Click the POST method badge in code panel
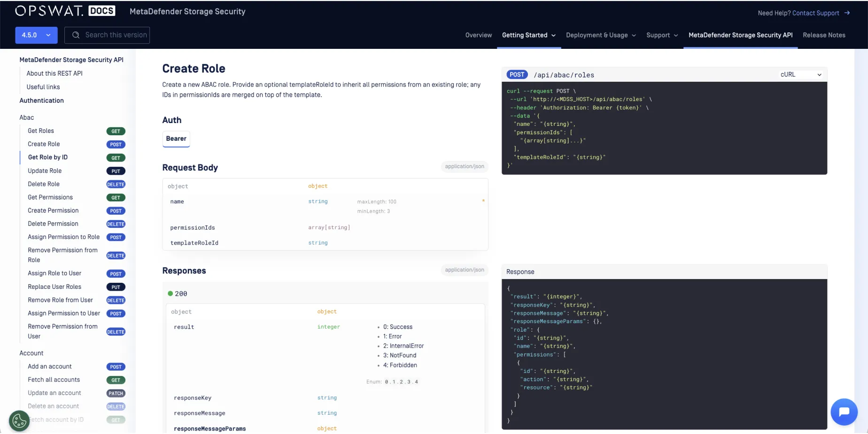 (517, 75)
